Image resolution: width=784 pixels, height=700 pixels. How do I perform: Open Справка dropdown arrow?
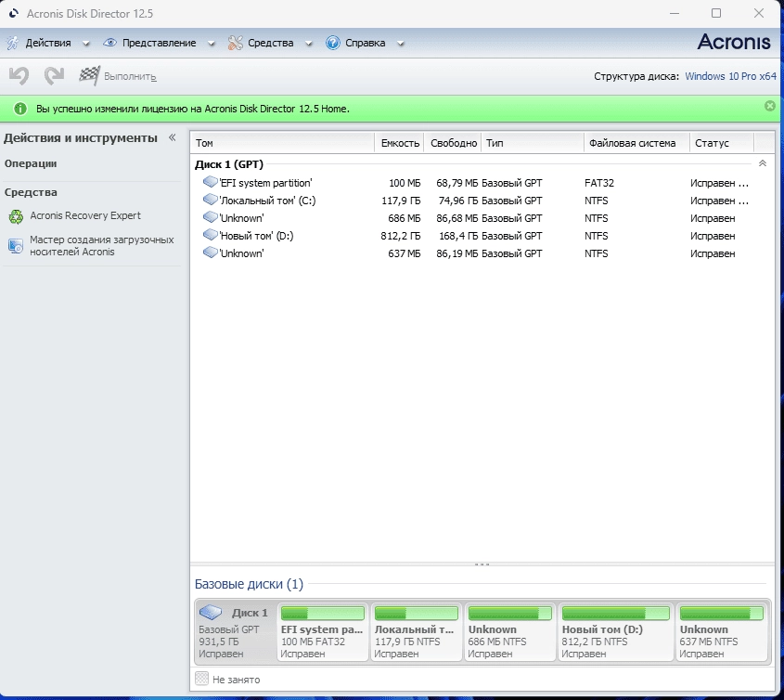(x=401, y=44)
